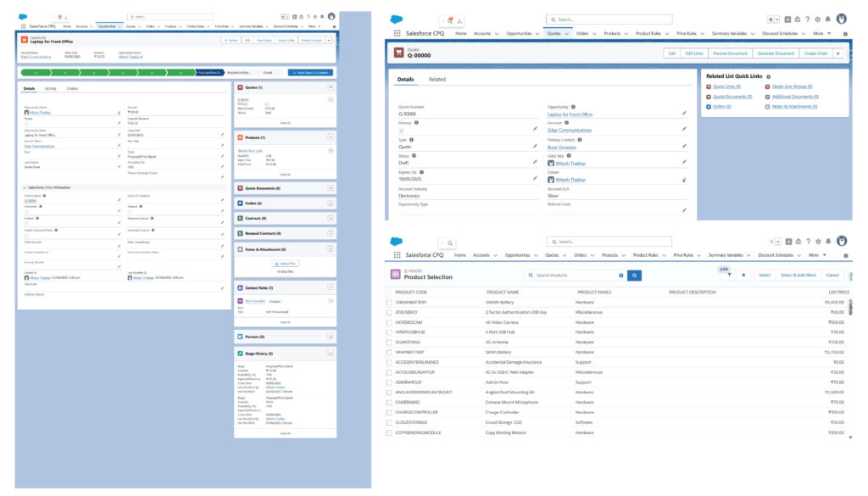The image size is (868, 496).
Task: Open help question mark in Quote window
Action: tap(808, 20)
